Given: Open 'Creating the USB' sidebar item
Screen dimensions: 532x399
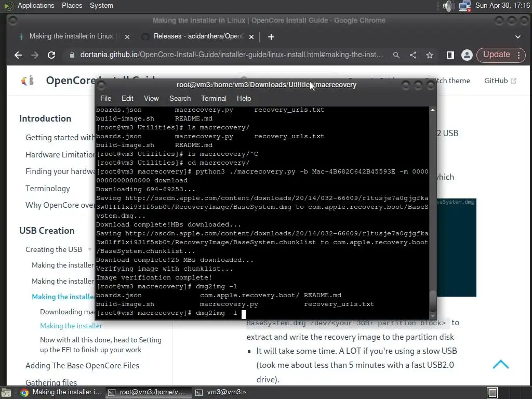Looking at the screenshot, I should (x=54, y=249).
